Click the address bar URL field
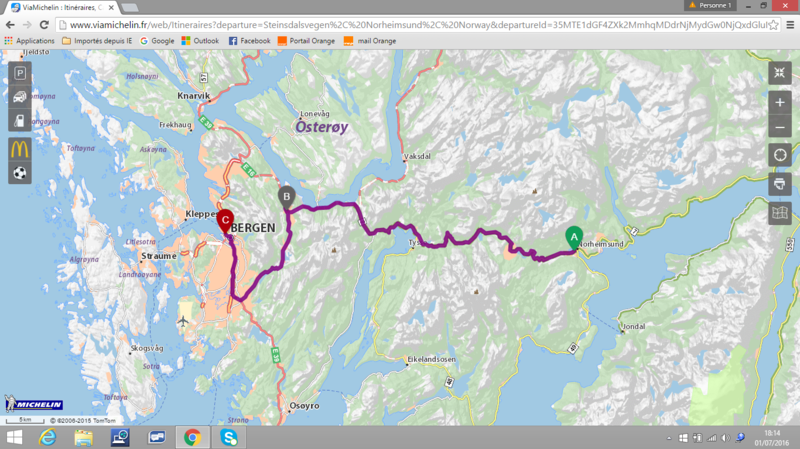 [417, 25]
